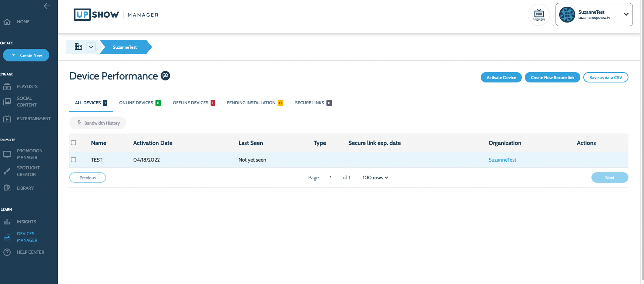Switch to the Offline Devices tab
This screenshot has height=284, width=644.
(194, 103)
